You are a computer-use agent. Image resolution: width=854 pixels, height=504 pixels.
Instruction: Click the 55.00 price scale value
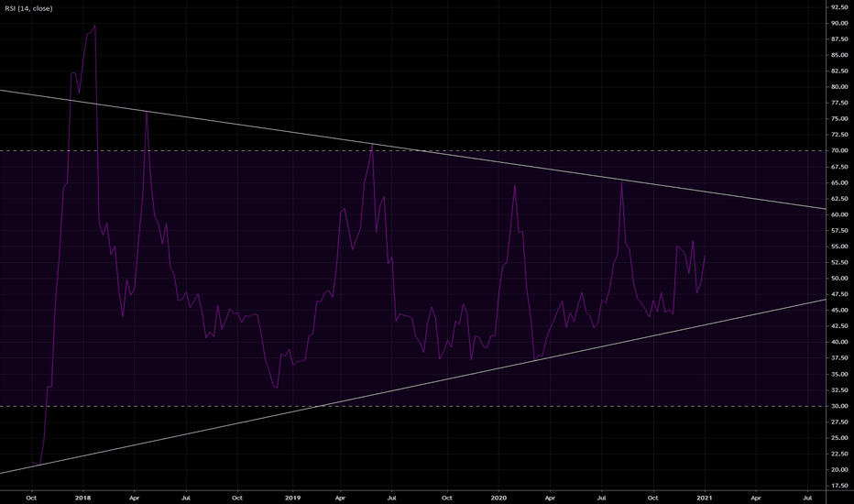839,247
